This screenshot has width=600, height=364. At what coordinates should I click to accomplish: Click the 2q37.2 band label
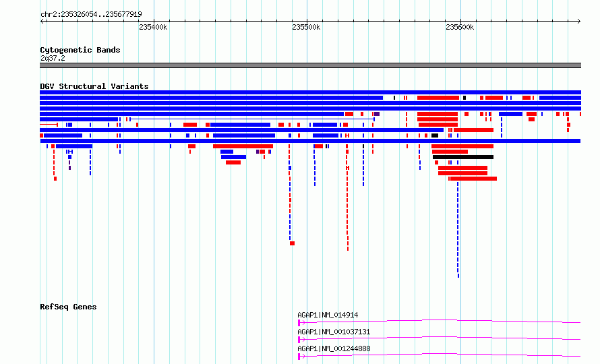tap(53, 58)
